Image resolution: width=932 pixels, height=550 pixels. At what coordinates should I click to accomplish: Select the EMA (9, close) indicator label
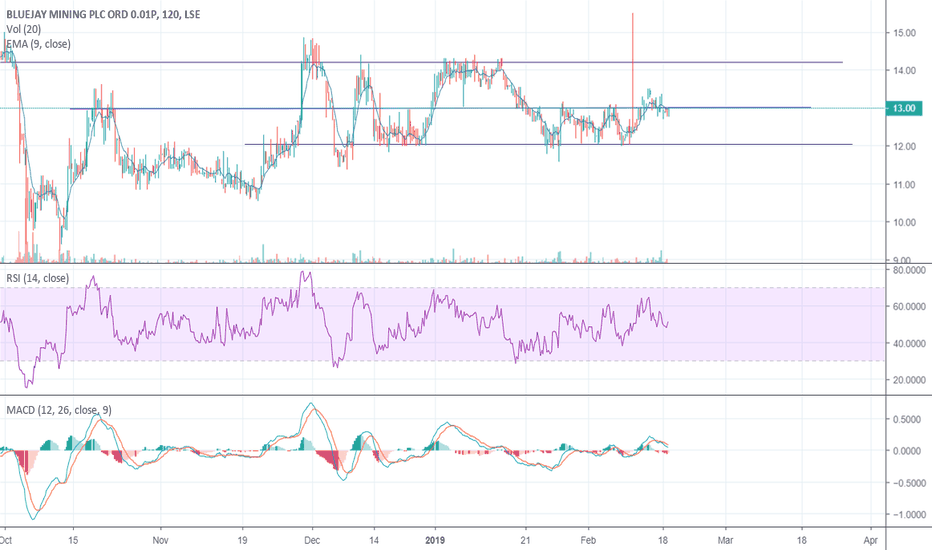coord(39,44)
